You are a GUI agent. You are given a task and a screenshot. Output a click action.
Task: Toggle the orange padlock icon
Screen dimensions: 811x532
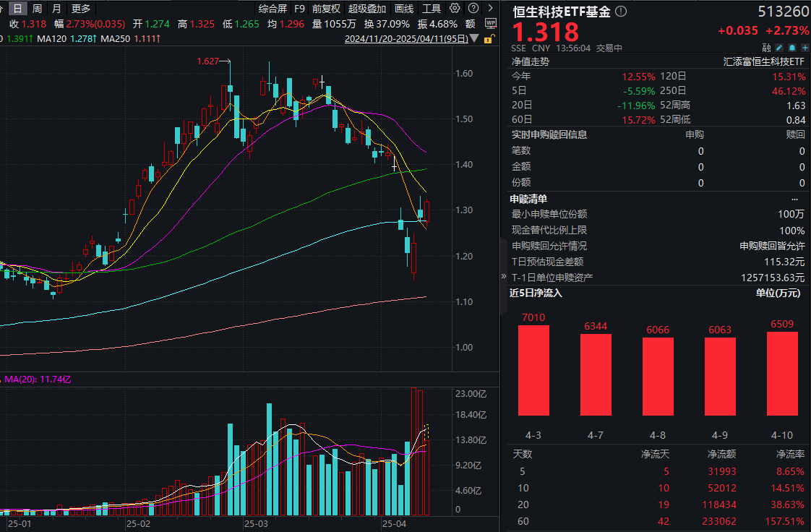coord(488,39)
